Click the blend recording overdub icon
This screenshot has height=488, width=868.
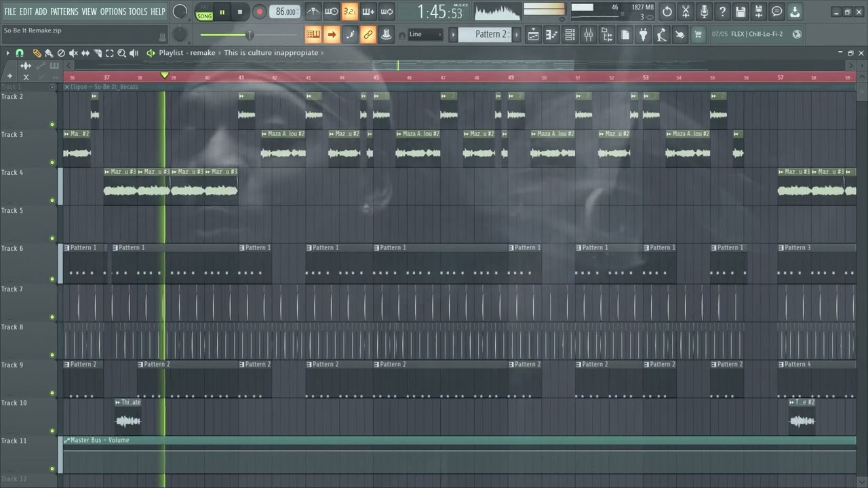pos(368,12)
